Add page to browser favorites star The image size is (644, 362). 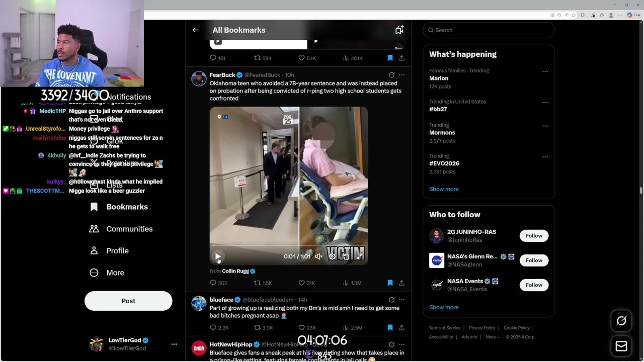coord(573,15)
